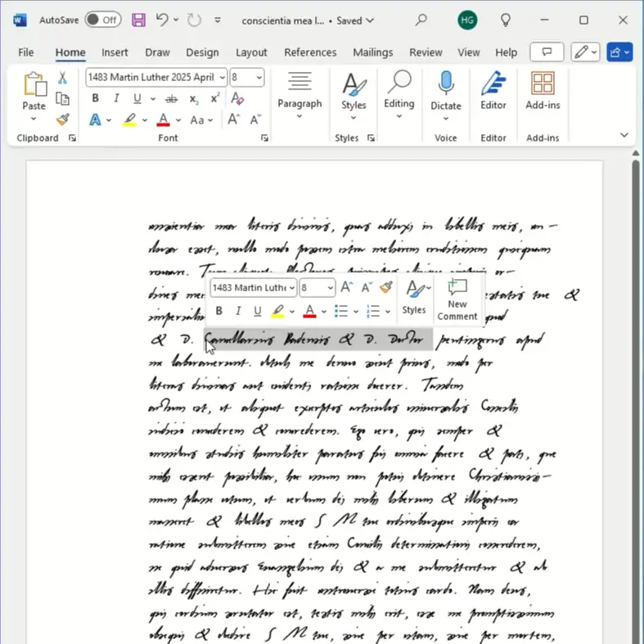Viewport: 644px width, 644px height.
Task: Increase font size in ribbon
Action: pos(234,119)
